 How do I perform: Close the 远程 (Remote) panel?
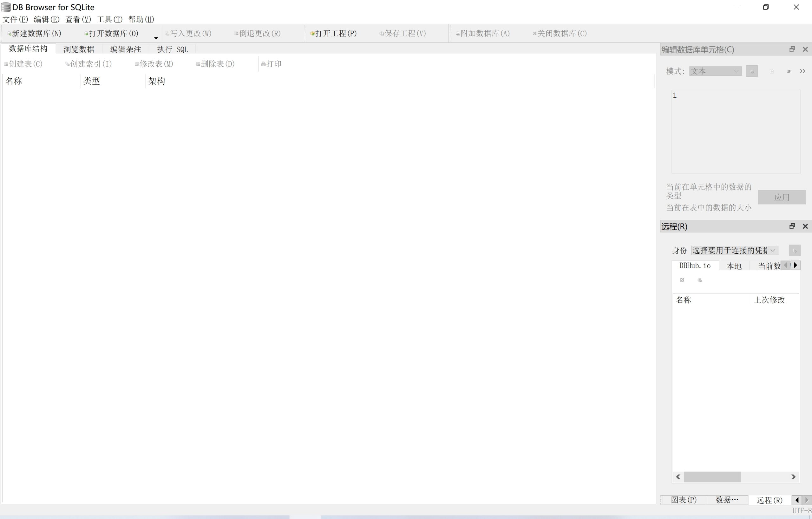click(805, 226)
